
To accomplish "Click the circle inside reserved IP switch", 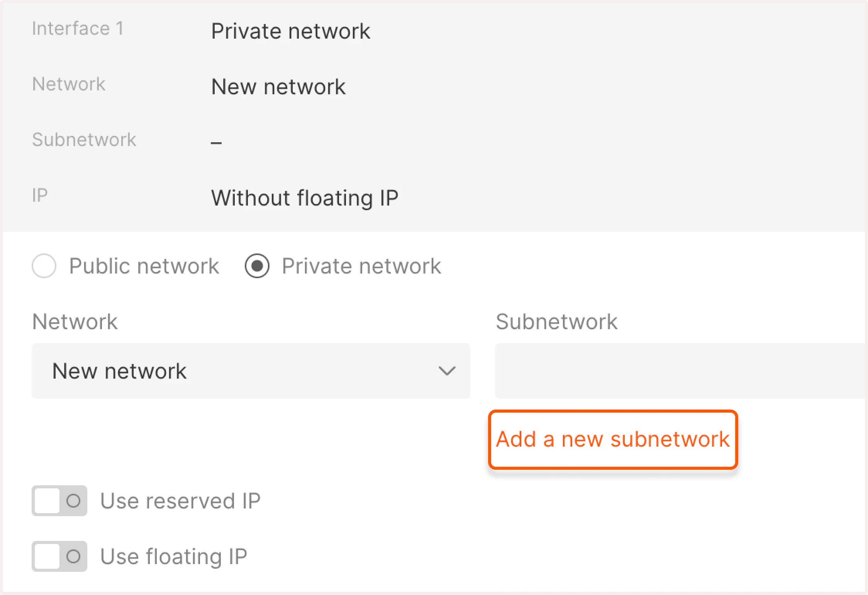I will (x=74, y=501).
